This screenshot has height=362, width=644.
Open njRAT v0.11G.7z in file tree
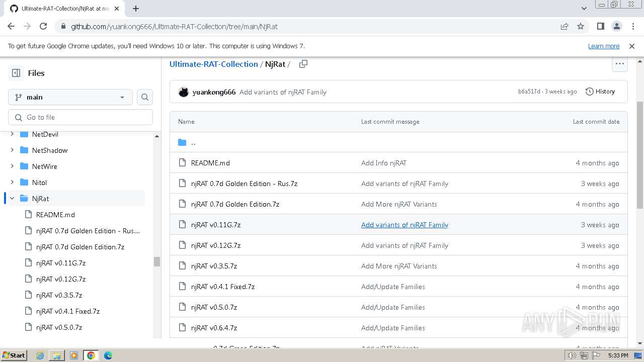click(61, 263)
